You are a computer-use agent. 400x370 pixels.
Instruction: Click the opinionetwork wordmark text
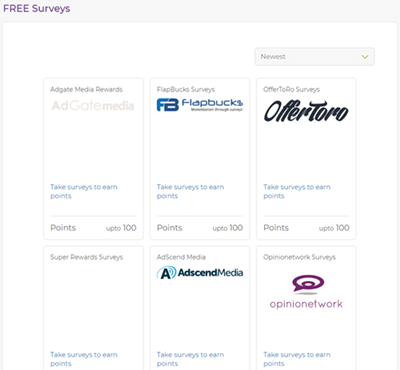tap(306, 304)
